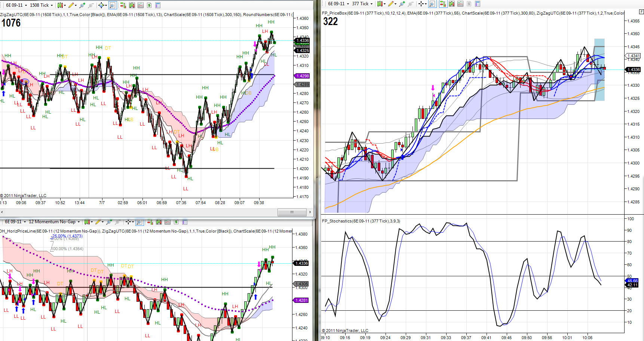Open chart Properties for Momentum No-Gap chart
The height and width of the screenshot is (341, 644).
click(184, 222)
